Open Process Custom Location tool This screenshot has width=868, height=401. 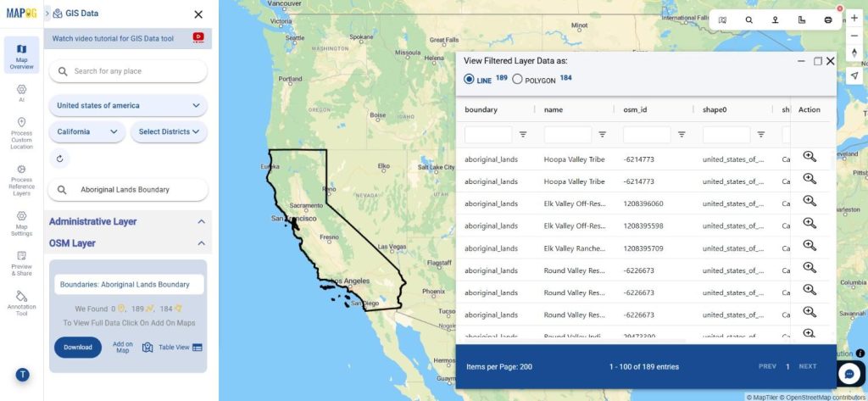[x=21, y=133]
